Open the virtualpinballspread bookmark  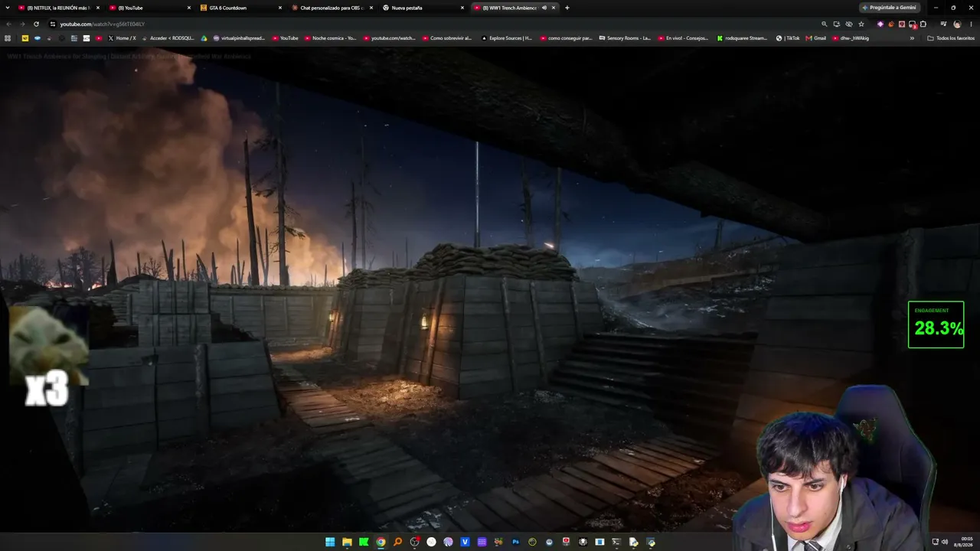239,37
